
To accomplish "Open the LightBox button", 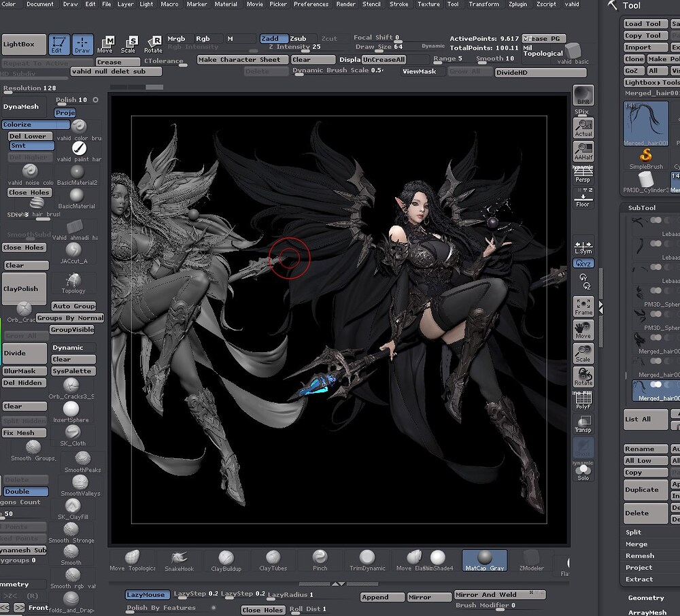I will [x=24, y=44].
